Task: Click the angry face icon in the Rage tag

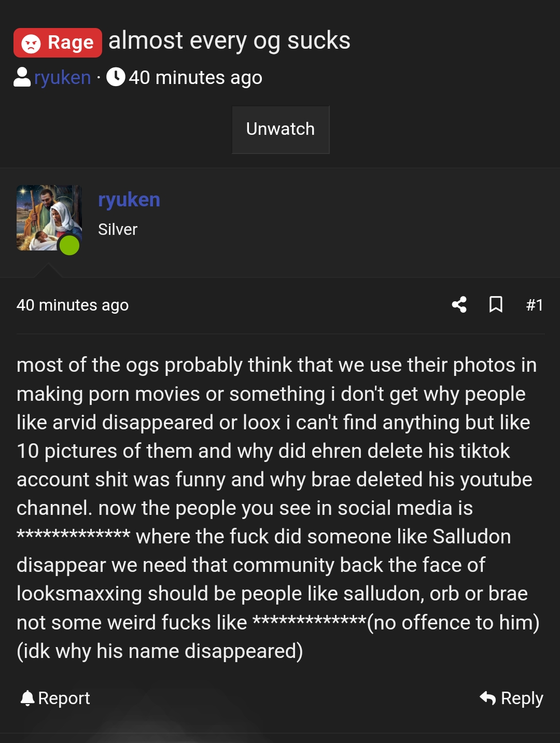Action: coord(31,44)
